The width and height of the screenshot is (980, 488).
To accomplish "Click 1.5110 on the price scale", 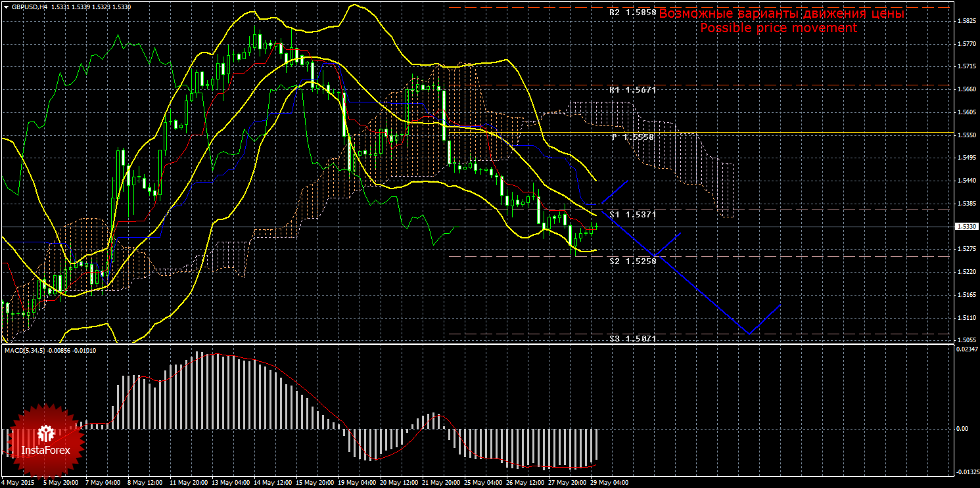I will (966, 317).
